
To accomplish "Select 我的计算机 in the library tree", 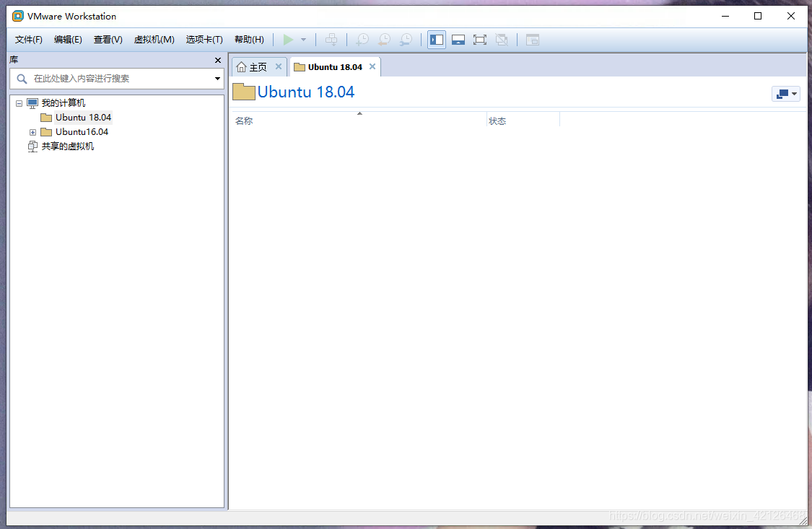I will click(64, 103).
